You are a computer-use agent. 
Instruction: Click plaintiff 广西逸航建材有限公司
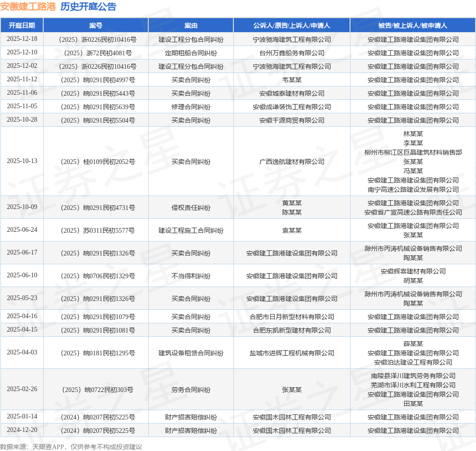tap(292, 162)
